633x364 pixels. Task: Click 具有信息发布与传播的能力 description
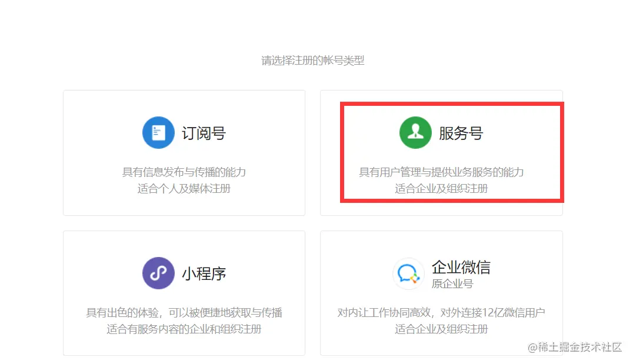(184, 172)
